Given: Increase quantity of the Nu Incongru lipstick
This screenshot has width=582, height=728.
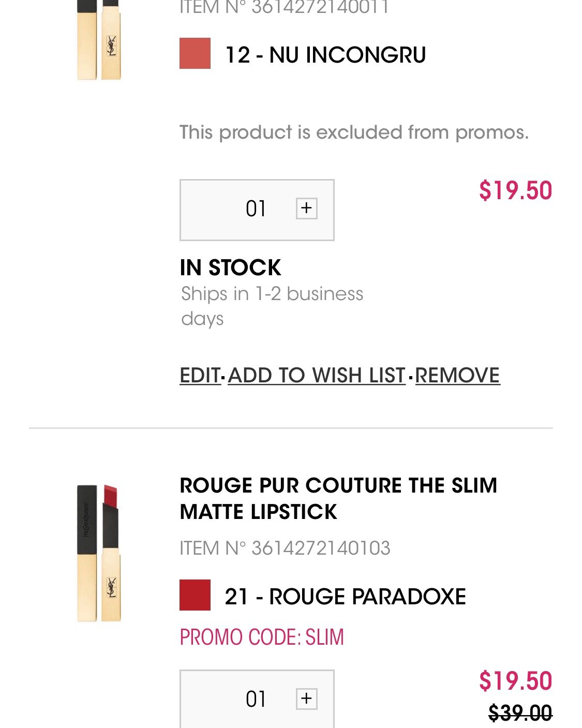Looking at the screenshot, I should (x=306, y=209).
